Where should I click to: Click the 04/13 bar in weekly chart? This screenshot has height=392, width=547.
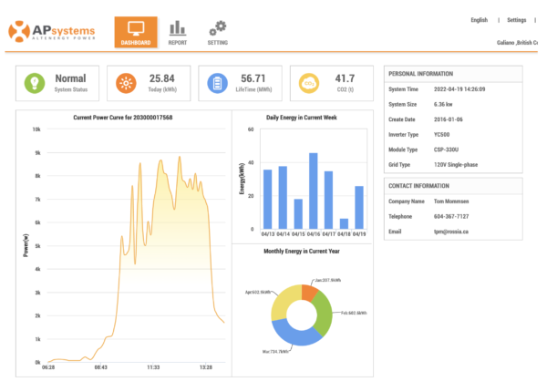click(x=267, y=199)
